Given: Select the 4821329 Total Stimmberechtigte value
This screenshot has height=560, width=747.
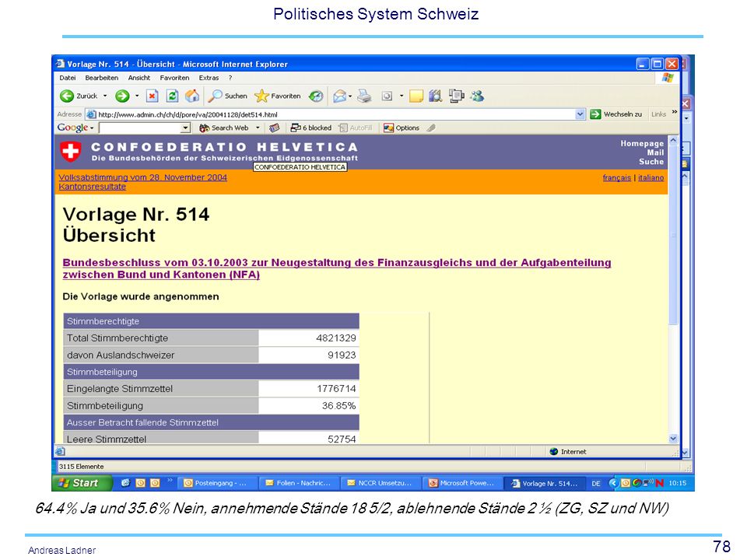Looking at the screenshot, I should 336,338.
